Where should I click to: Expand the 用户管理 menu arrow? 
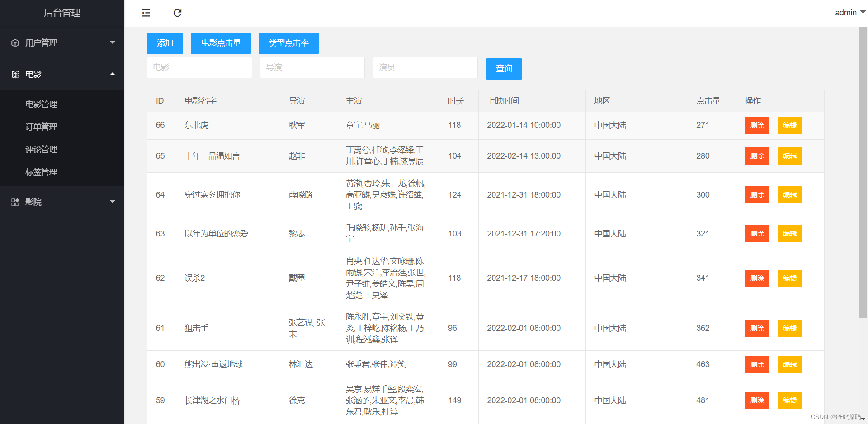113,42
